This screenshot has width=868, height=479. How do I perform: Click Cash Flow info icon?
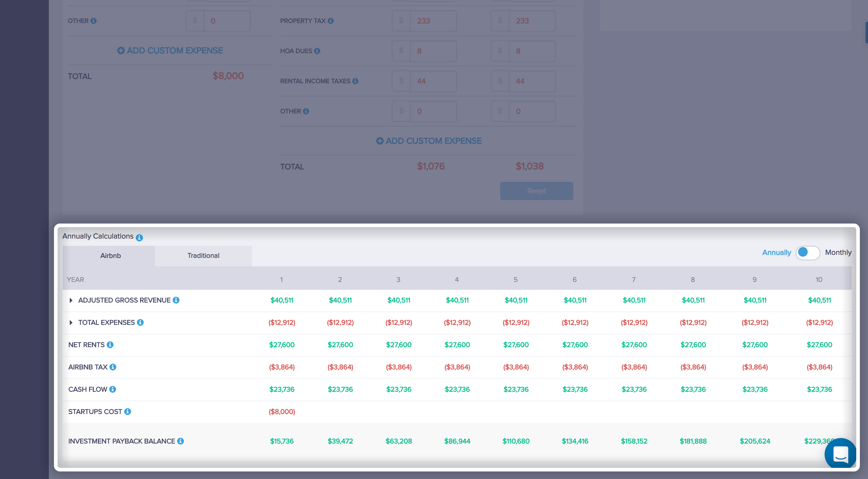[112, 389]
